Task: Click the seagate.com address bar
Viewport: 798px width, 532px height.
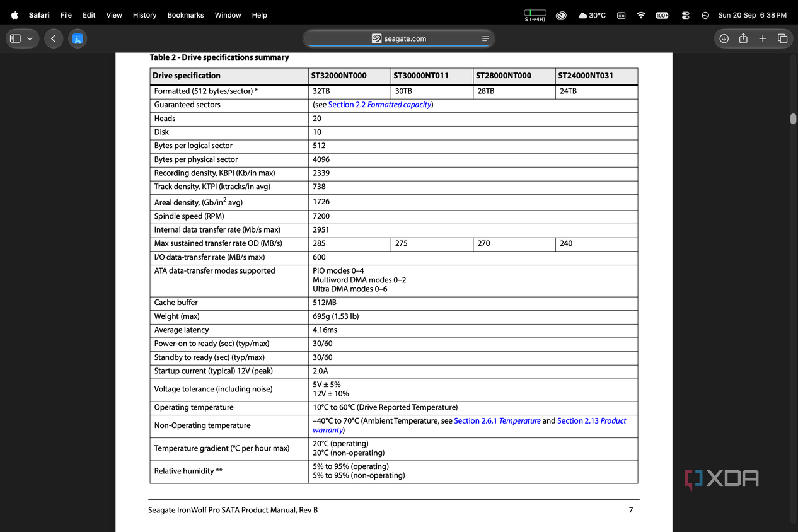Action: coord(398,38)
